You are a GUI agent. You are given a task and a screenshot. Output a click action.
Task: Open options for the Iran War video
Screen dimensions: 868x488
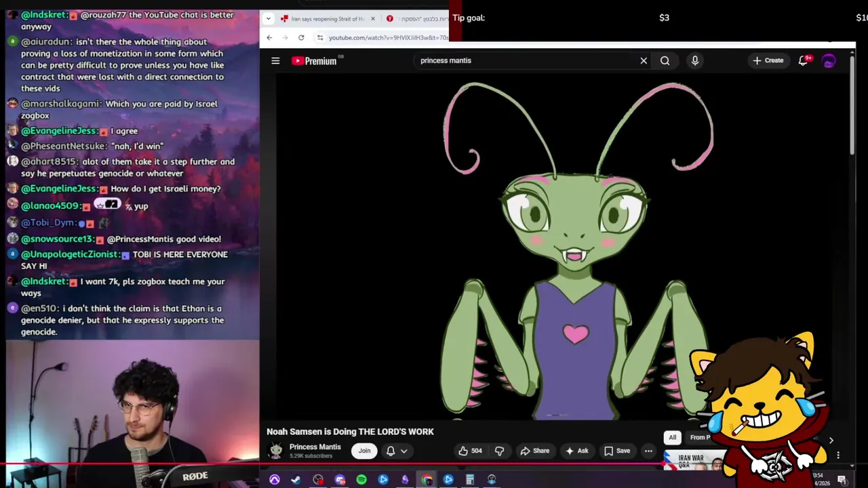[838, 455]
